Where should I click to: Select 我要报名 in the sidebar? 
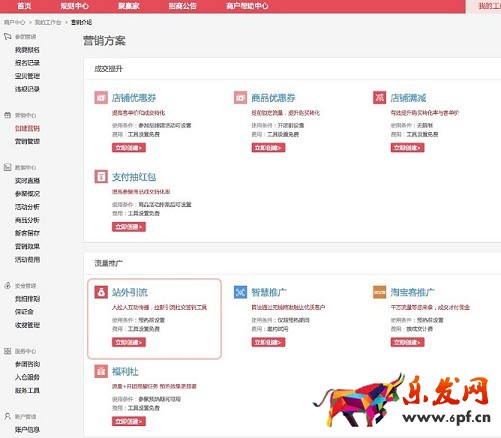pos(27,50)
